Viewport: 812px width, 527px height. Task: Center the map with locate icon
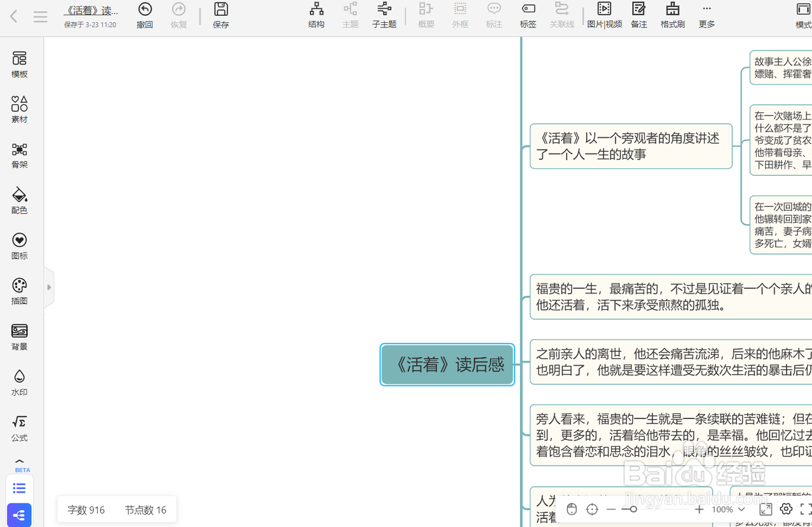(593, 509)
